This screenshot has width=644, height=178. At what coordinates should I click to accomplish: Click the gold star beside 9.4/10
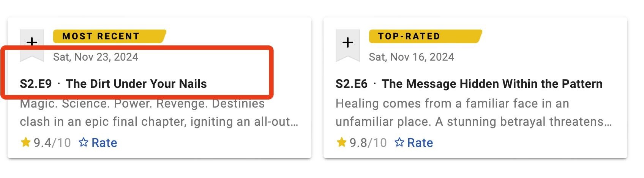26,142
